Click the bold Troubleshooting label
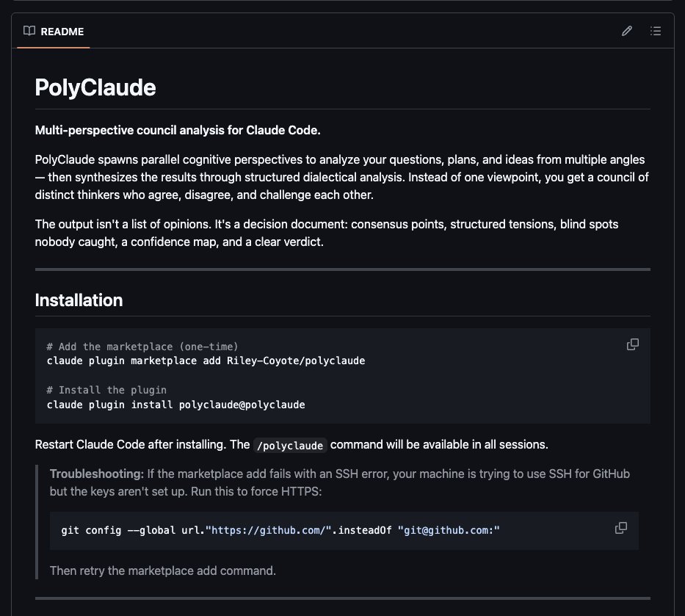The image size is (685, 616). pyautogui.click(x=96, y=474)
